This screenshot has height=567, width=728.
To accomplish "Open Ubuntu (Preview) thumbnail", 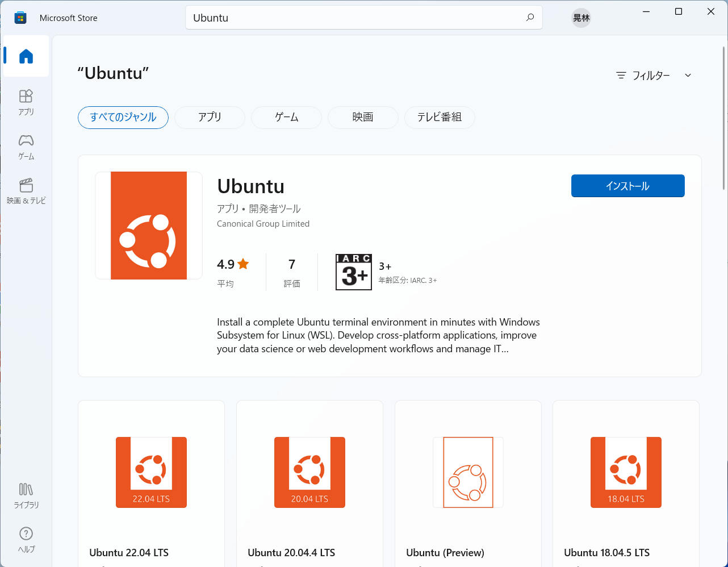I will click(468, 472).
